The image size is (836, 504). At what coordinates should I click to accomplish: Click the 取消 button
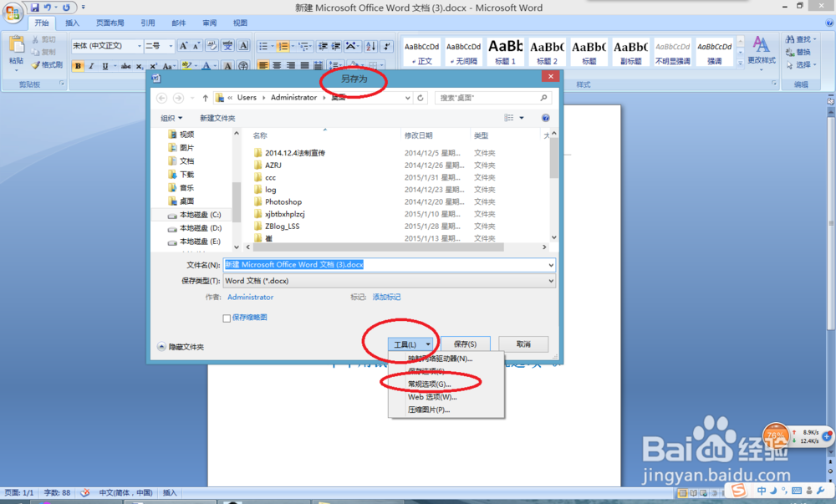tap(523, 344)
